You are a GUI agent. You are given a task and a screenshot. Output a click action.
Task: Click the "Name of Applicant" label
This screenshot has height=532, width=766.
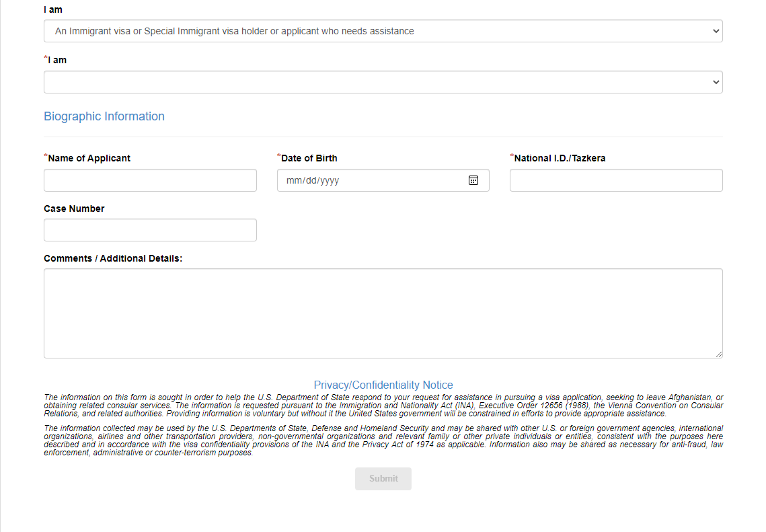tap(89, 158)
